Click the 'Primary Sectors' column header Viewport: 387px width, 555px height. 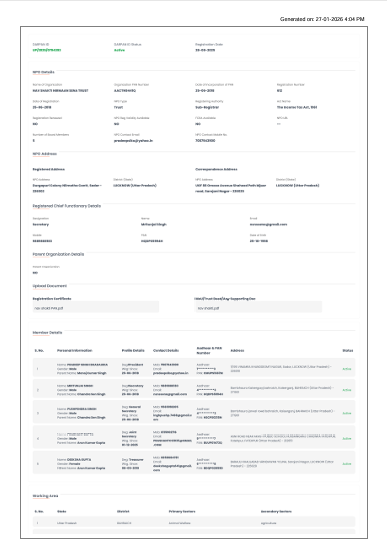182,511
